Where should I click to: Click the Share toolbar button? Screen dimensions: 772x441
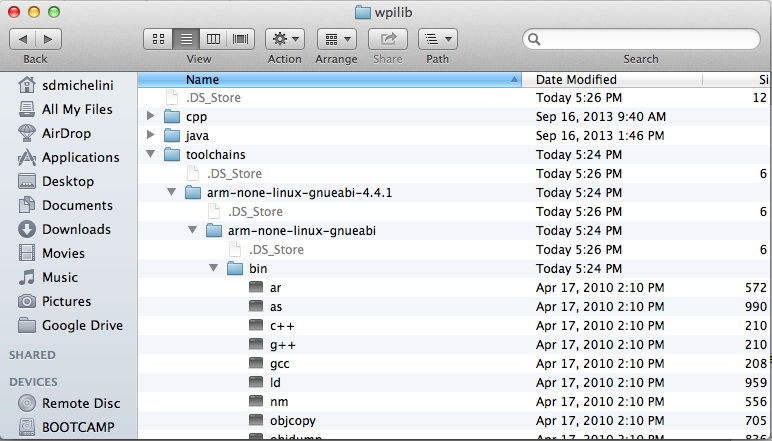click(x=387, y=39)
